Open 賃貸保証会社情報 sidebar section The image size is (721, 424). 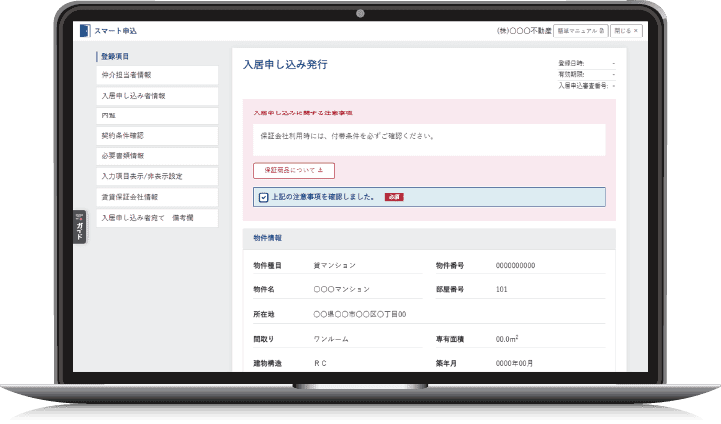coord(156,197)
